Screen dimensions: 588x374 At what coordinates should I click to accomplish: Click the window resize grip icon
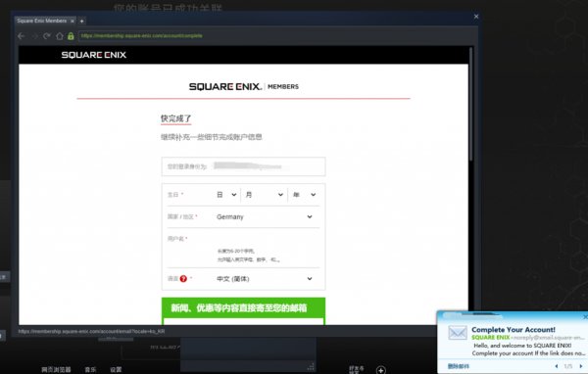click(311, 367)
